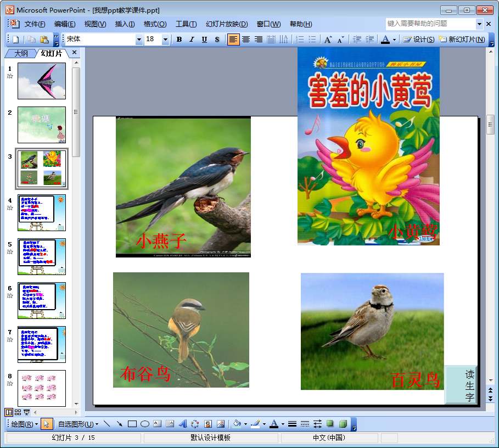Toggle bold formatting
Screen dimensions: 499x448
click(179, 40)
